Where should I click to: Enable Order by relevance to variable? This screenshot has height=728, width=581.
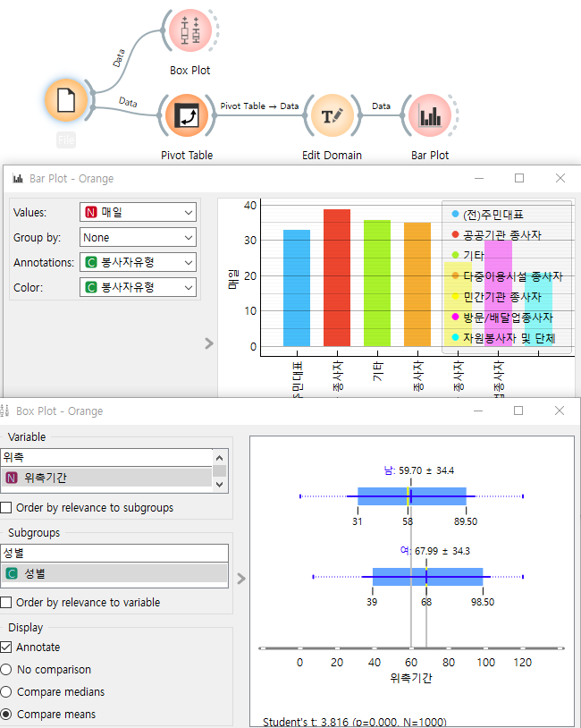(8, 603)
